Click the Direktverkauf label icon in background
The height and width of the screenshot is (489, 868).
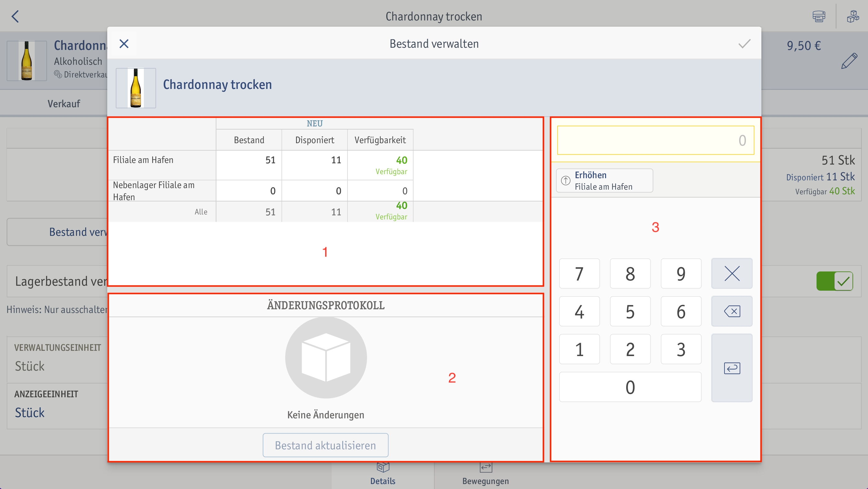coord(58,74)
